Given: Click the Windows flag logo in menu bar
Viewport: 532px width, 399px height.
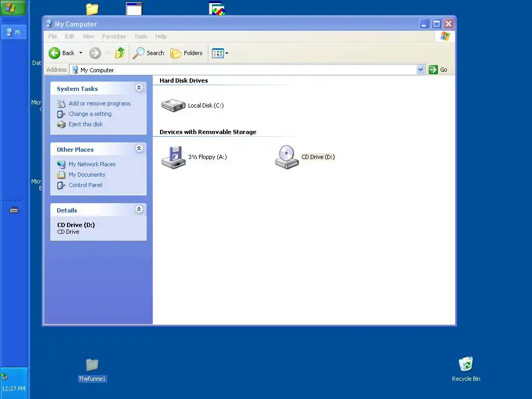Looking at the screenshot, I should click(x=445, y=36).
